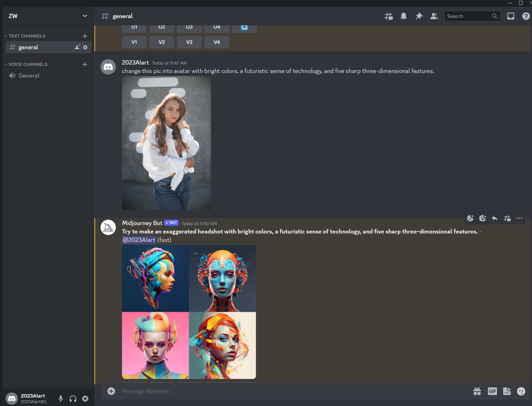Viewport: 532px width, 406px height.
Task: Click the 'Today at 11:47 AM' timestamp
Action: coord(169,63)
